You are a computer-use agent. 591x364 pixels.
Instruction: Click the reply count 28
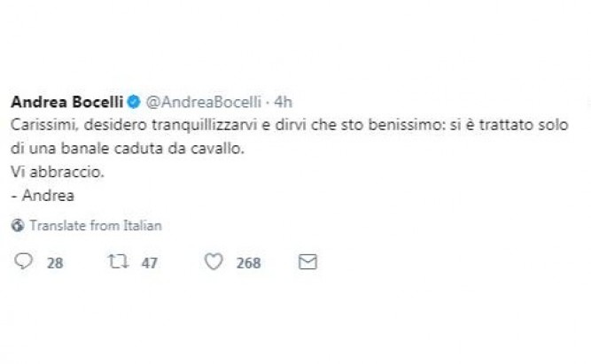(54, 263)
